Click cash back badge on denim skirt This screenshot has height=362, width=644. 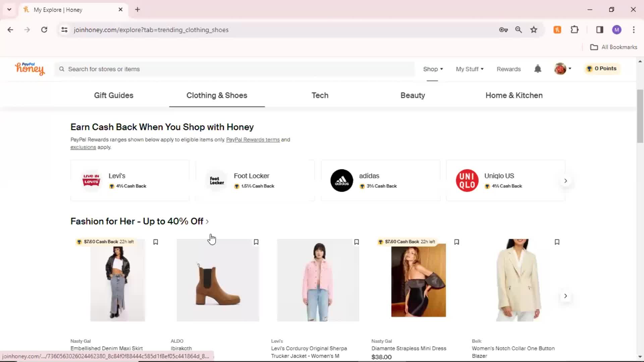pyautogui.click(x=105, y=242)
